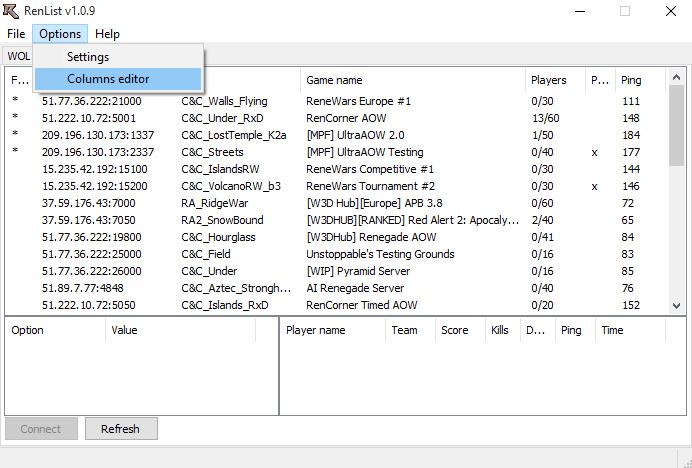Open the File menu
Image resolution: width=692 pixels, height=468 pixels.
(x=16, y=34)
